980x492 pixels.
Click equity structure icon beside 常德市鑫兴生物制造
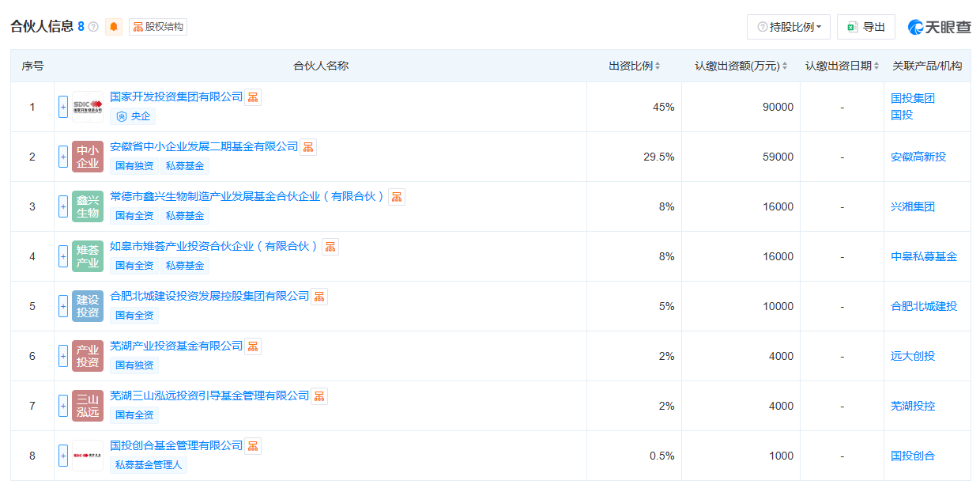[397, 197]
